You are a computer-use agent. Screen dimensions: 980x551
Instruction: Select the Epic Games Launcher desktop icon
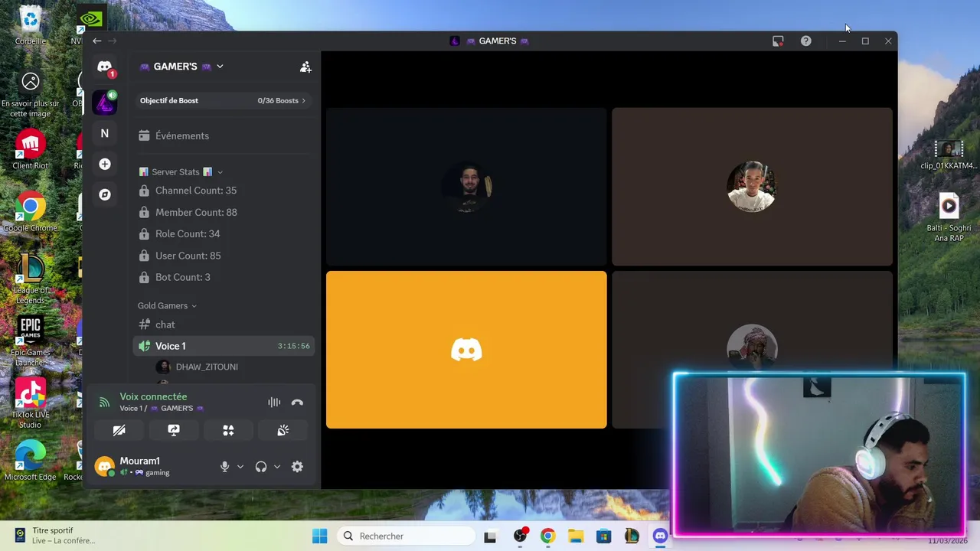pos(31,341)
